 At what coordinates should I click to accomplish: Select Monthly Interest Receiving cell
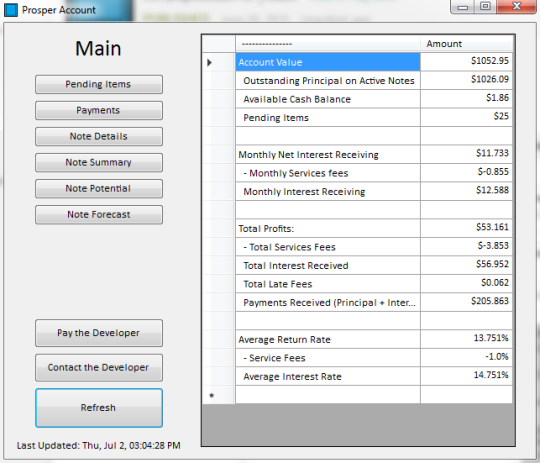(x=328, y=192)
